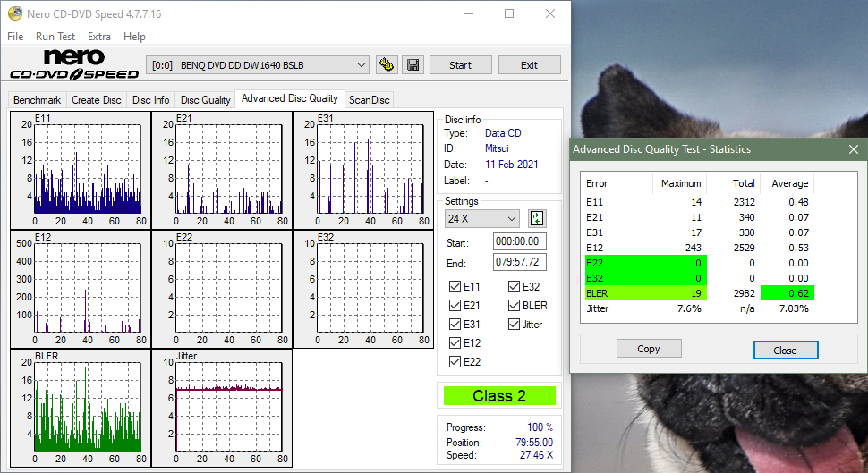This screenshot has height=473, width=868.
Task: Click the progress value 100 %
Action: (x=540, y=427)
